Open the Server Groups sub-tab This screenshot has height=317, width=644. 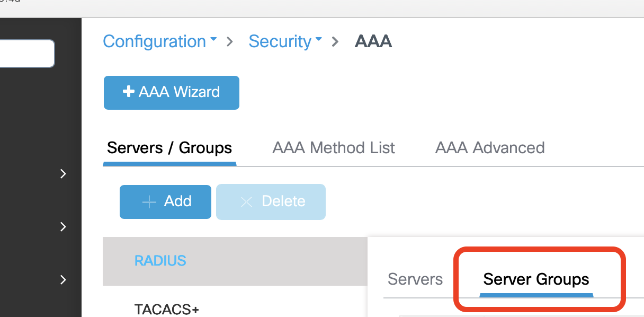click(536, 279)
